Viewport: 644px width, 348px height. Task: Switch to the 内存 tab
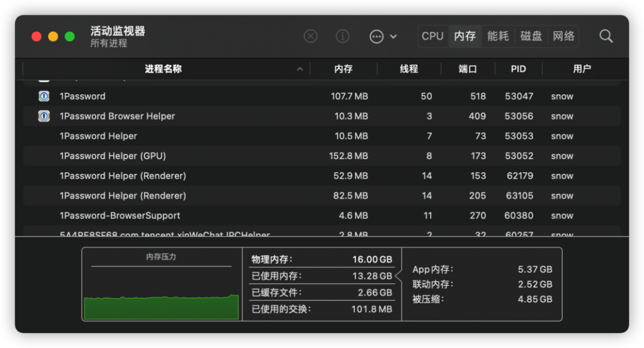[465, 36]
